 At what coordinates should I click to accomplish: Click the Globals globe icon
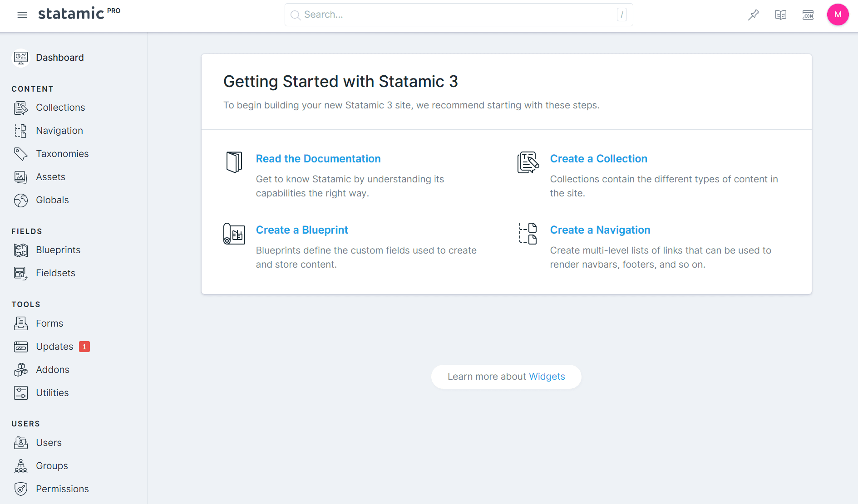pyautogui.click(x=21, y=200)
